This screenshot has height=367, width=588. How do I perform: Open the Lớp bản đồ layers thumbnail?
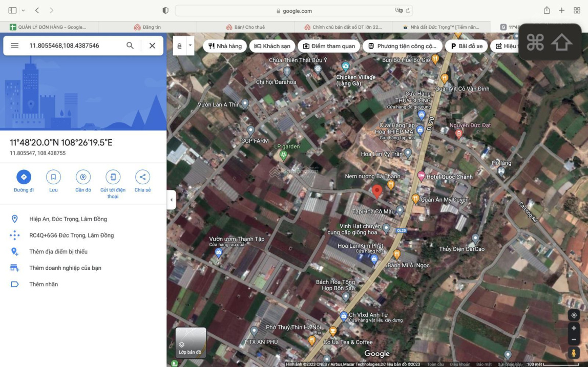click(x=191, y=342)
